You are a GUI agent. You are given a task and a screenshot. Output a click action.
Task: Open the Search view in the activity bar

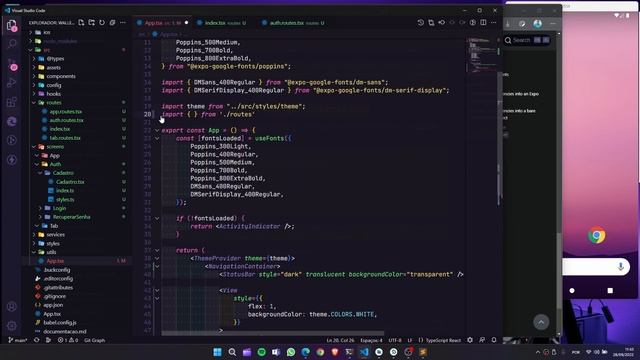12,43
